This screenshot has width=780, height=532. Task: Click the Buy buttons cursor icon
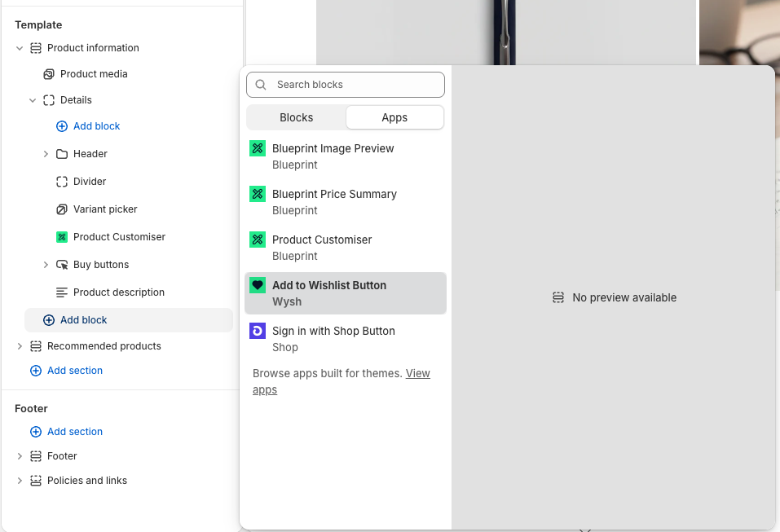click(x=62, y=265)
